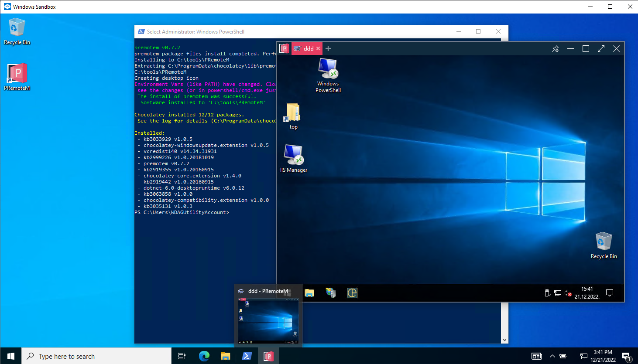
Task: Minimize the Administrator PowerShell window
Action: pos(459,31)
